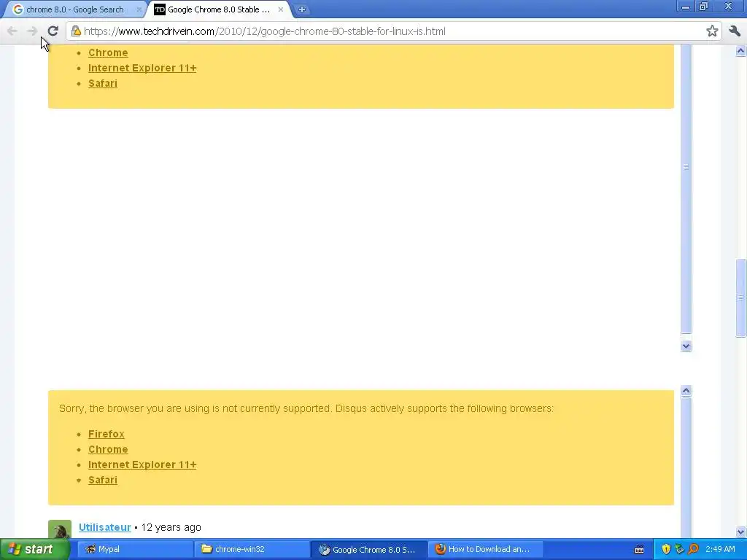Click the security shield tray icon
This screenshot has width=747, height=560.
point(666,550)
